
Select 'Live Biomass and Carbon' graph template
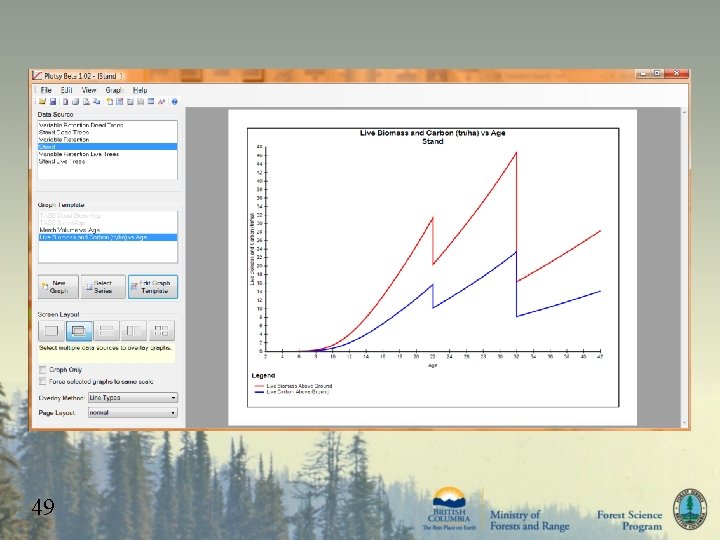pos(107,237)
